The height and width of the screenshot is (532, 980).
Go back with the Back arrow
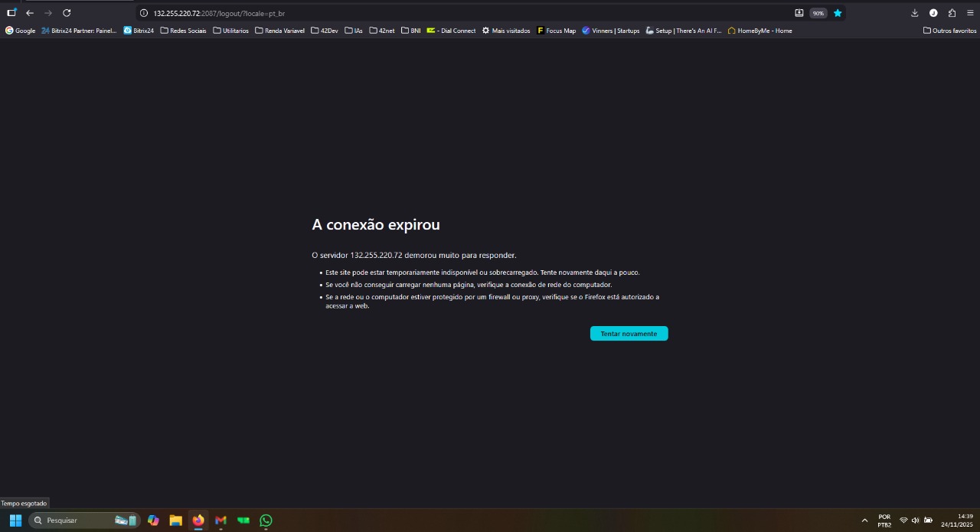tap(30, 13)
